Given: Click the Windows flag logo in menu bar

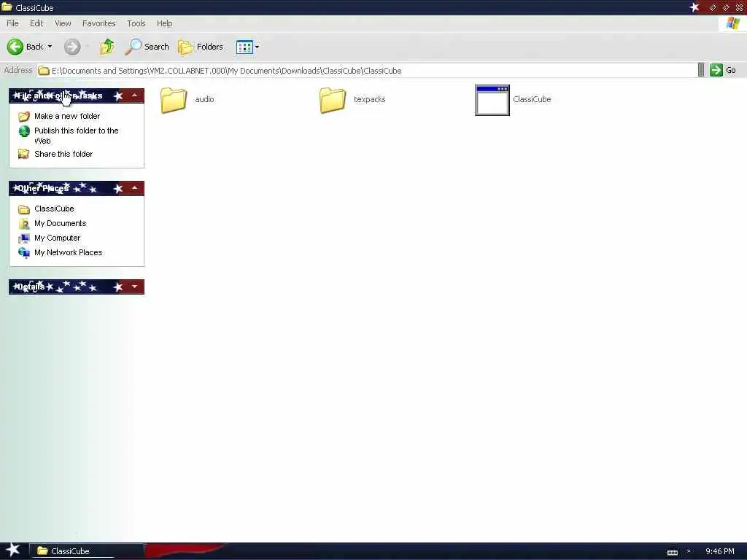Looking at the screenshot, I should (732, 23).
